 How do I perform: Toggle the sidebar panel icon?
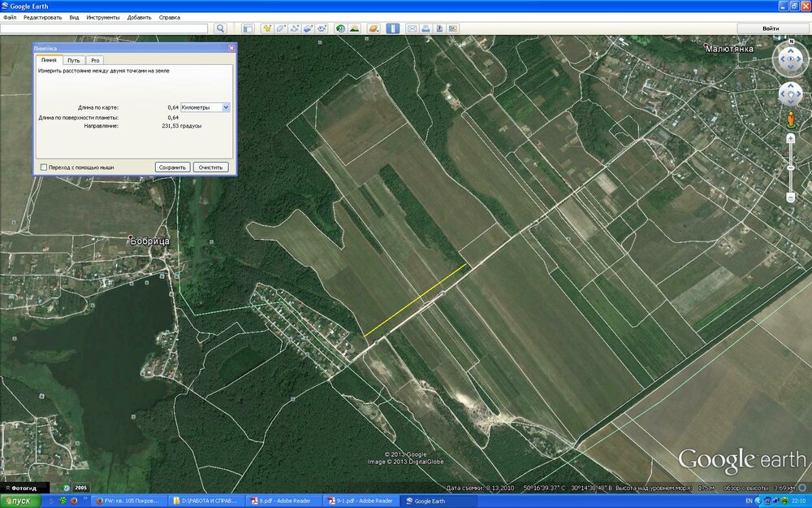click(248, 28)
